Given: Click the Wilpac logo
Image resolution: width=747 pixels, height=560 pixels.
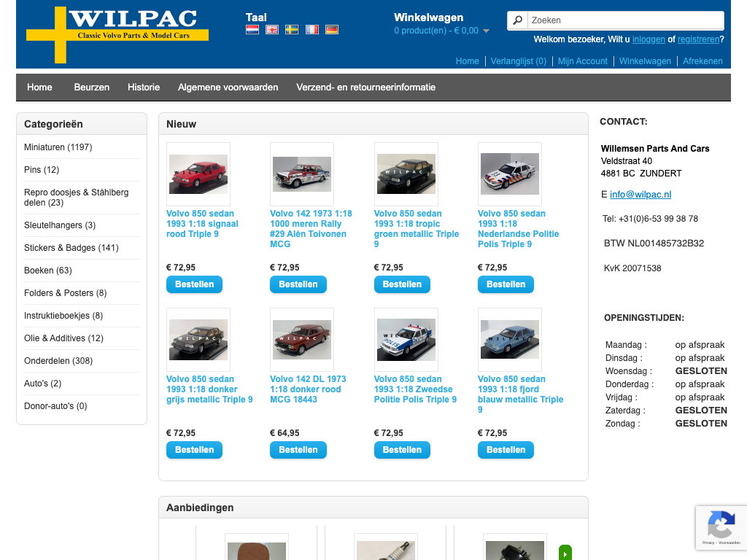Looking at the screenshot, I should point(117,34).
